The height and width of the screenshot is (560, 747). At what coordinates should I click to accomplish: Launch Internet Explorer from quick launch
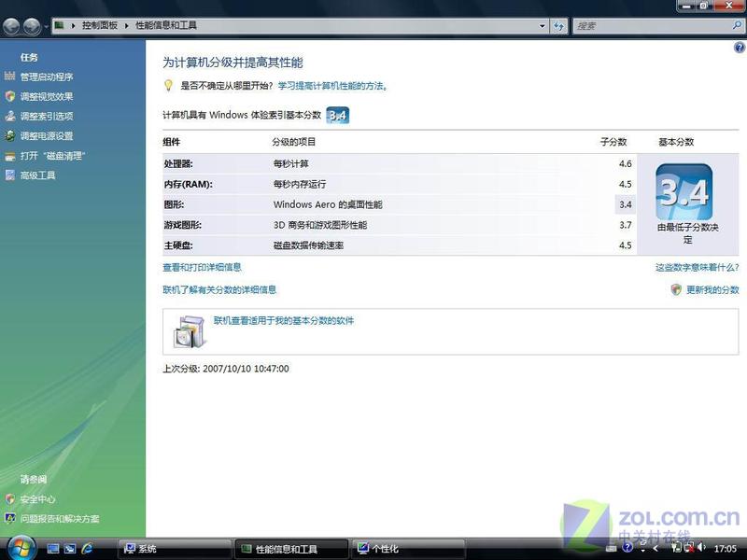click(x=87, y=549)
